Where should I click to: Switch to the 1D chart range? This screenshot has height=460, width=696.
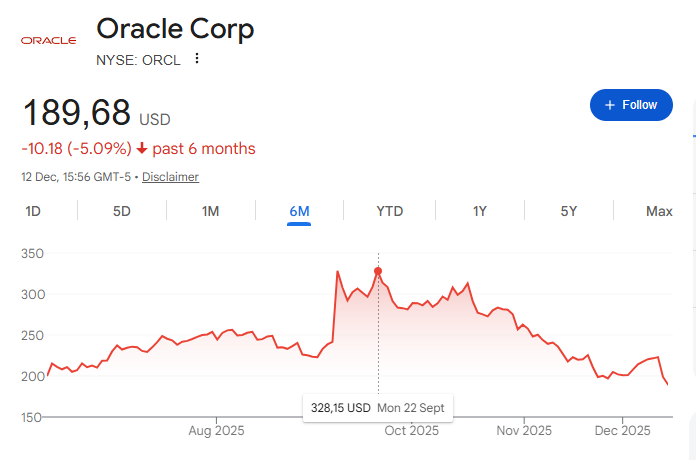coord(33,211)
